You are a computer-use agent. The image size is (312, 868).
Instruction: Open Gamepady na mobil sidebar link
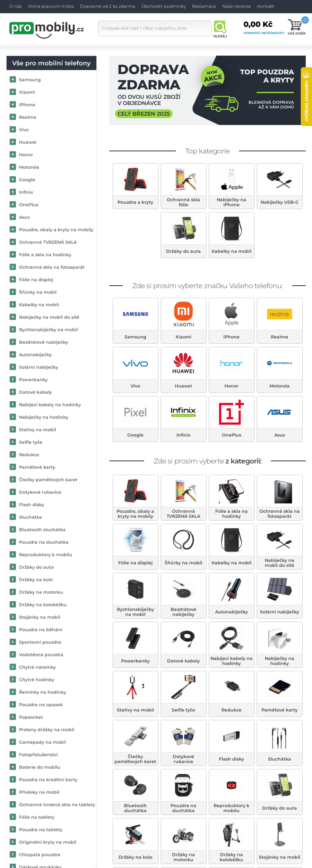[42, 742]
